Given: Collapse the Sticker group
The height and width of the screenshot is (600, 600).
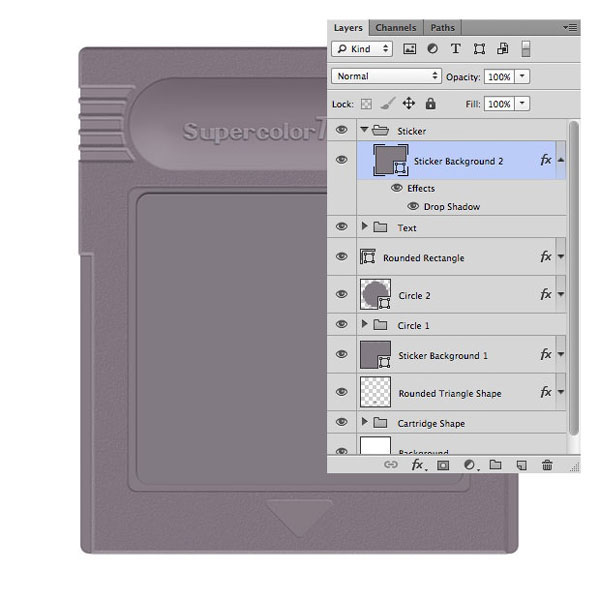Looking at the screenshot, I should pos(364,130).
